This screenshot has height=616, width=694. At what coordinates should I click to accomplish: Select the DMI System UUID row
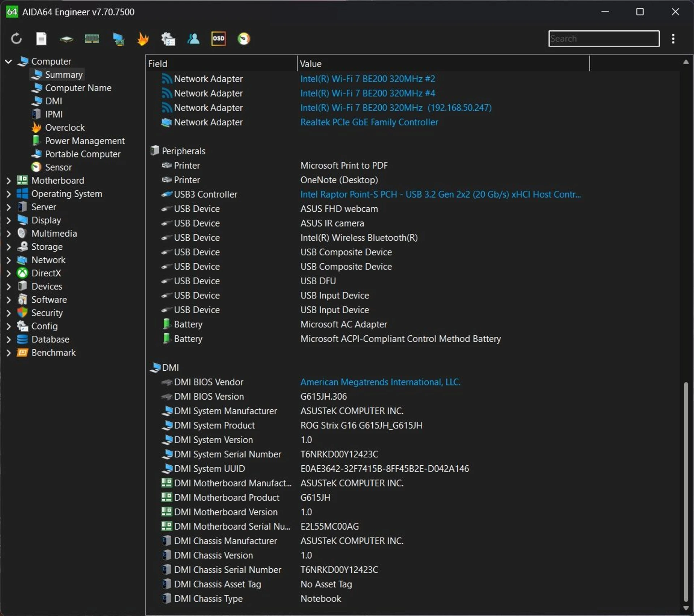coord(412,469)
